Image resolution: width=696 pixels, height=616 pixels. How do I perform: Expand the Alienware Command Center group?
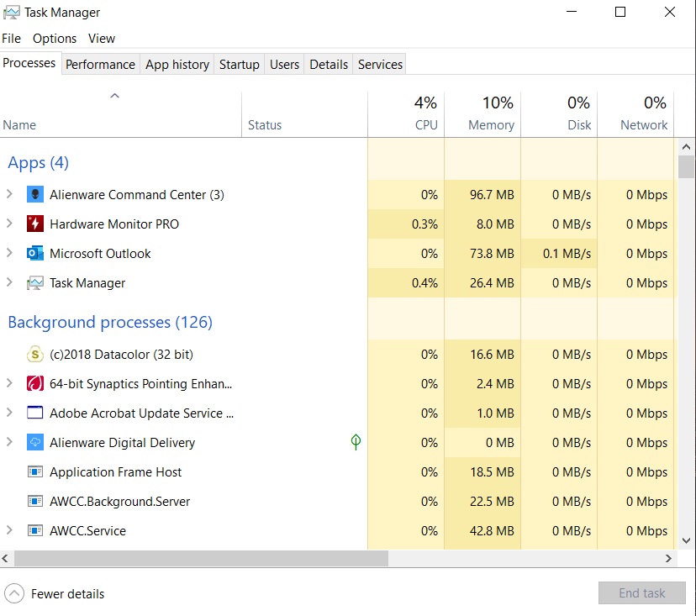point(9,195)
